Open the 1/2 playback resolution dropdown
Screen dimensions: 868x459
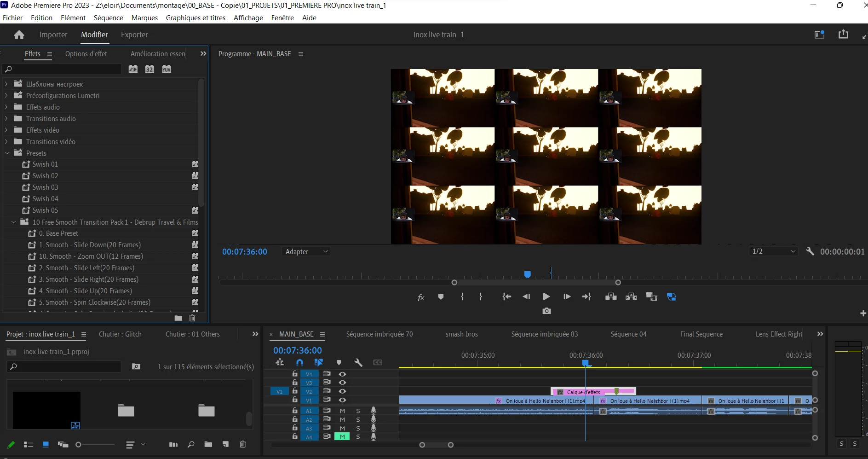click(x=773, y=251)
